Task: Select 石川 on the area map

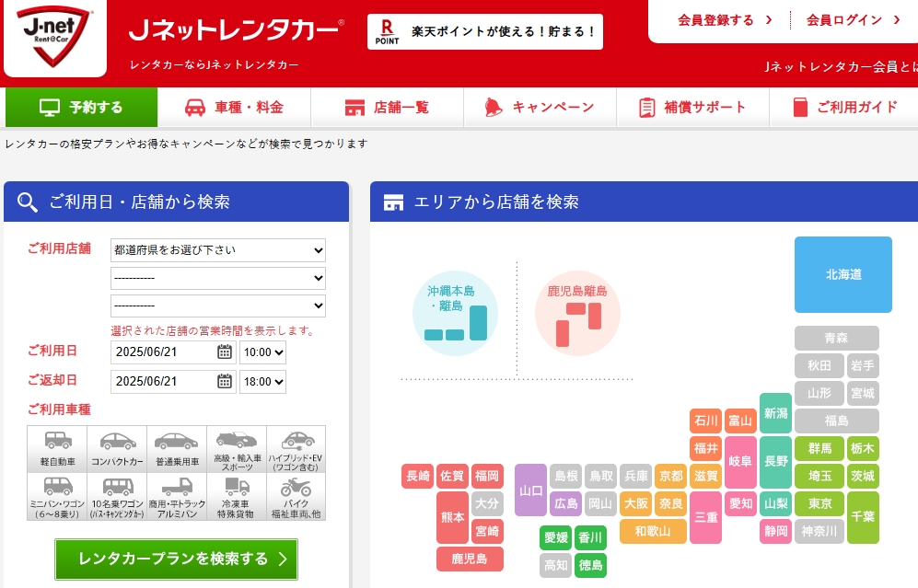Action: 706,421
